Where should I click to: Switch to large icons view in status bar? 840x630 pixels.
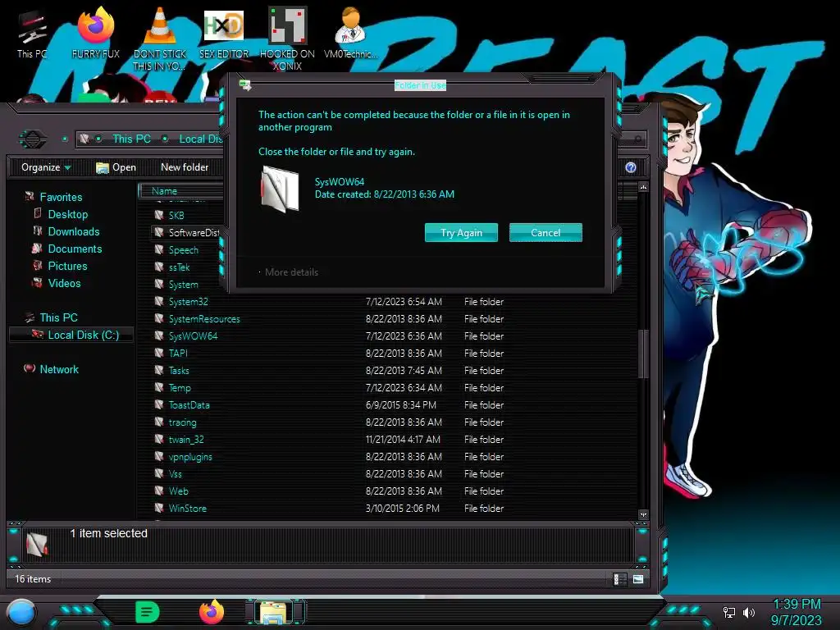coord(638,579)
